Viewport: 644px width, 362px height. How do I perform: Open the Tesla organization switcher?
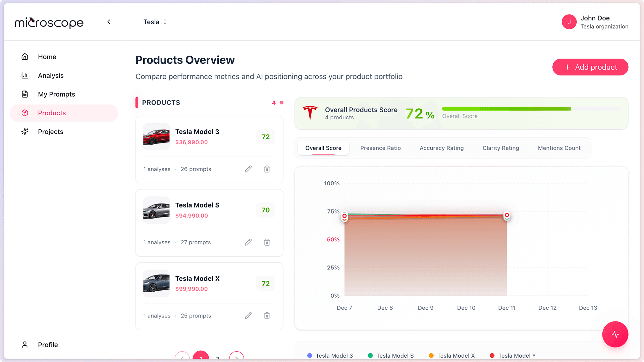(155, 22)
